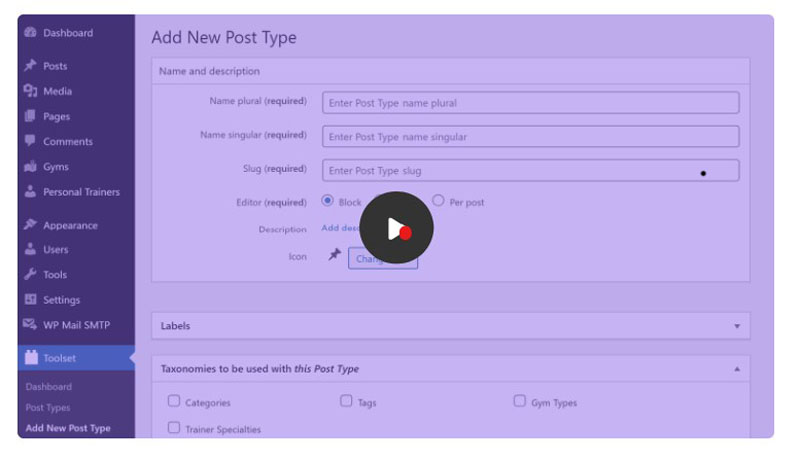Click the Comments speech bubble icon
Screen dimensions: 800x460
(x=30, y=141)
